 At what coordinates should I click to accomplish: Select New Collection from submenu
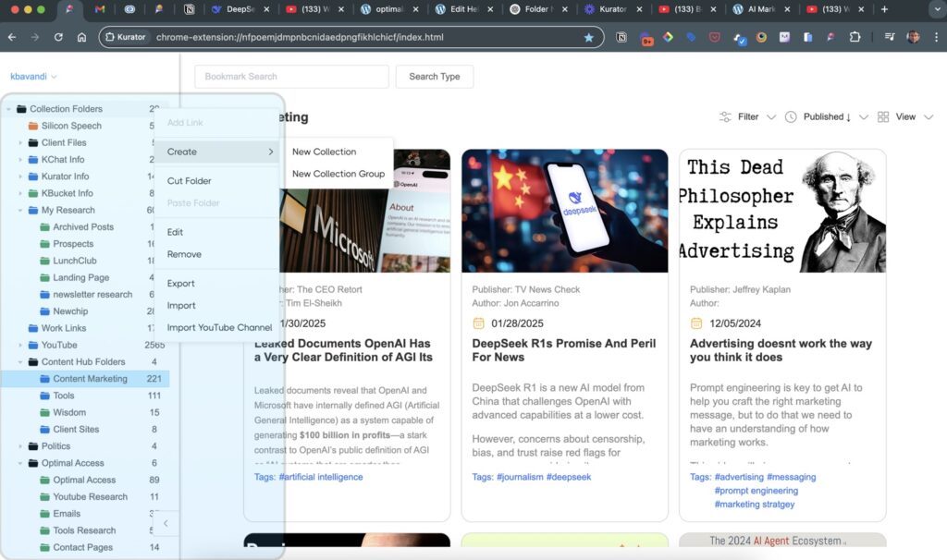[x=324, y=152]
